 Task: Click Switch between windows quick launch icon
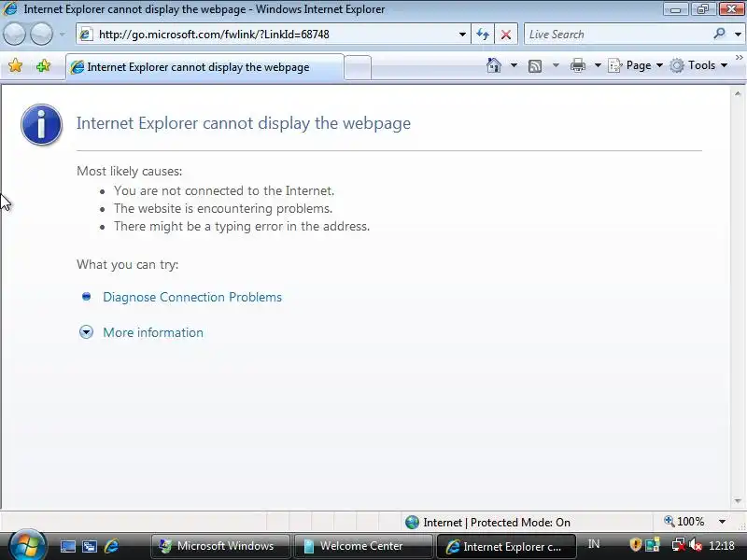90,546
